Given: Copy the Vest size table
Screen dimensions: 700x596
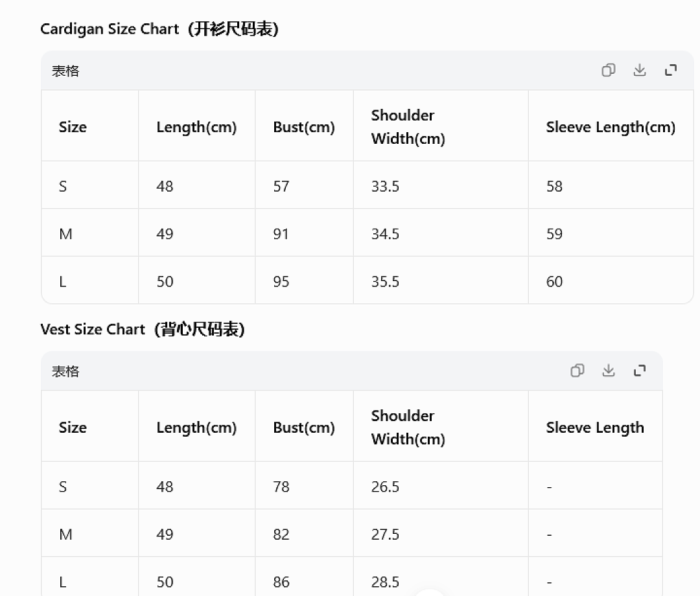Looking at the screenshot, I should coord(577,371).
